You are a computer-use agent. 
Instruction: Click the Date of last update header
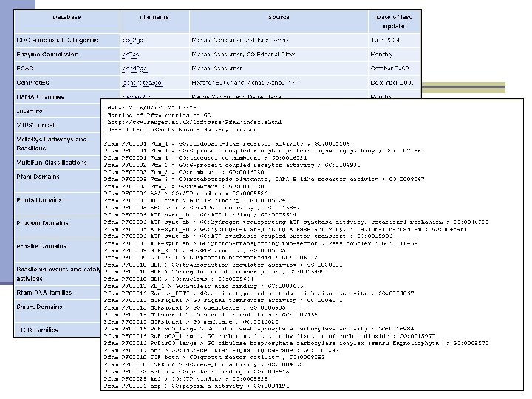(x=394, y=21)
